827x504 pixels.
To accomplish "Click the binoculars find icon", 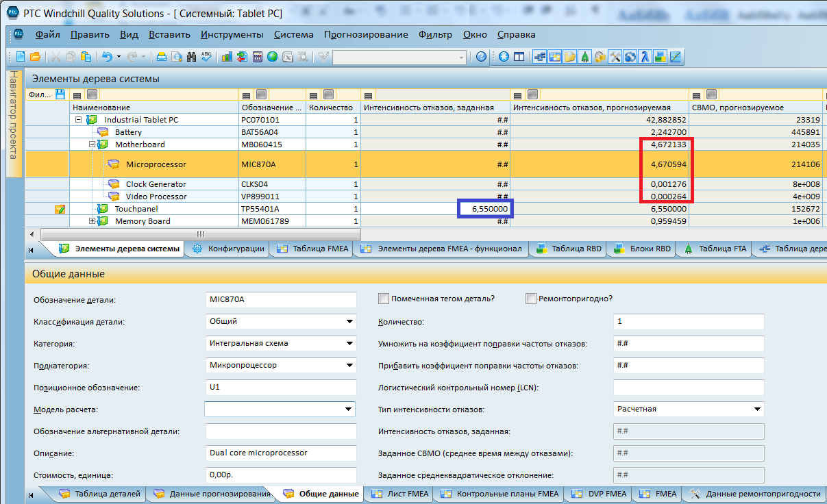I will (x=191, y=57).
